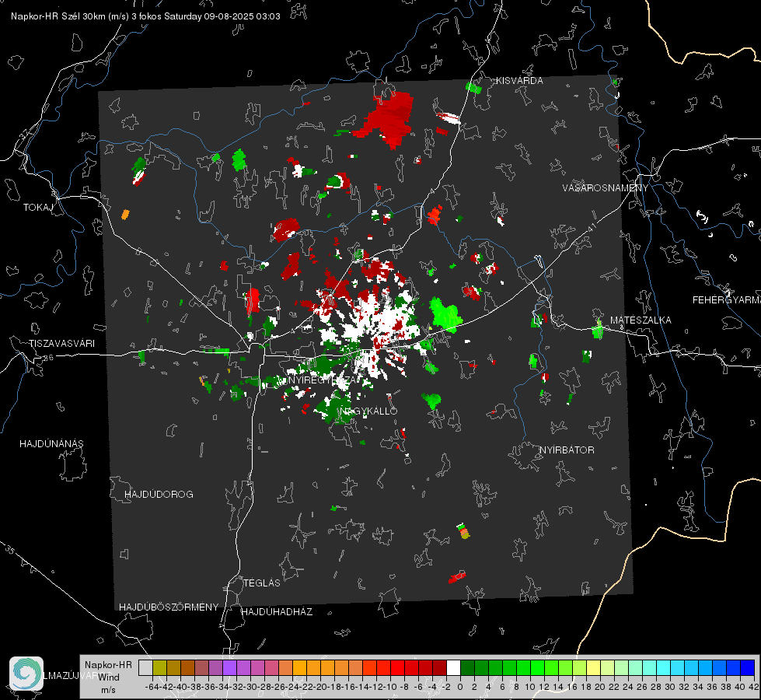This screenshot has width=761, height=700.
Task: Click the small orange echo east of Tokaj
Action: click(x=125, y=214)
